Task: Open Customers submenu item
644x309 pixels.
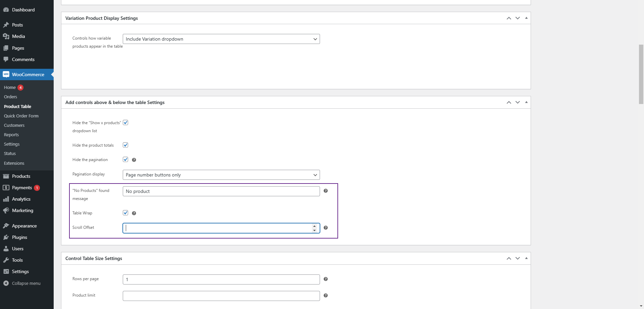Action: (14, 125)
